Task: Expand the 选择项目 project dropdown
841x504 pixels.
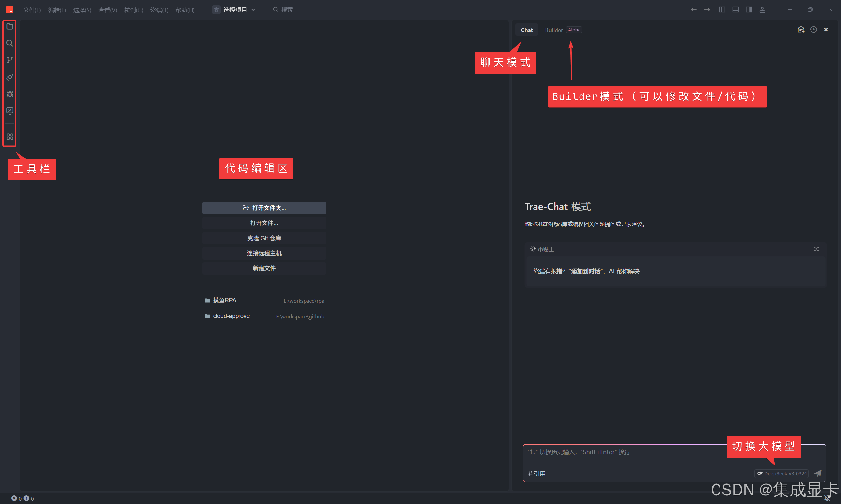Action: point(235,10)
